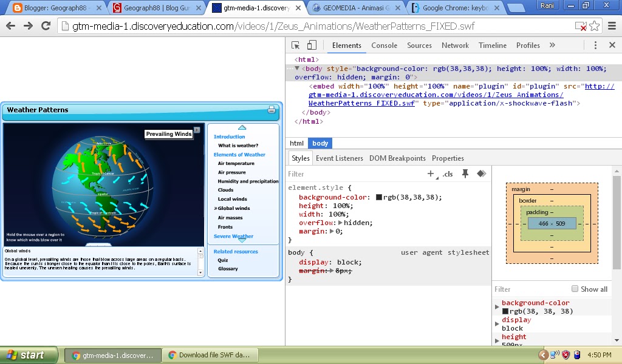The width and height of the screenshot is (622, 364).
Task: Click the blocked plugin icon in address bar
Action: point(581,27)
